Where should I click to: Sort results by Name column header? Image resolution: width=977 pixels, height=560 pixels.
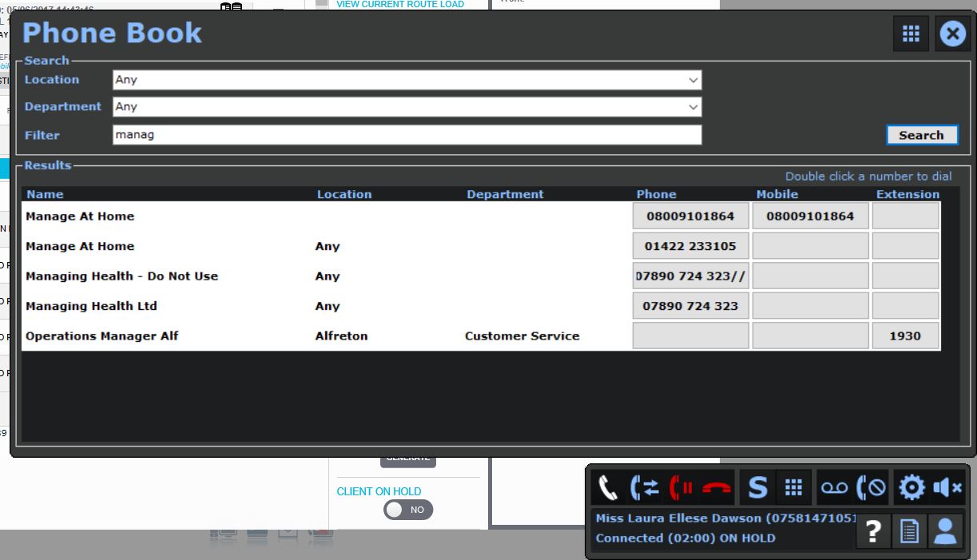tap(45, 194)
